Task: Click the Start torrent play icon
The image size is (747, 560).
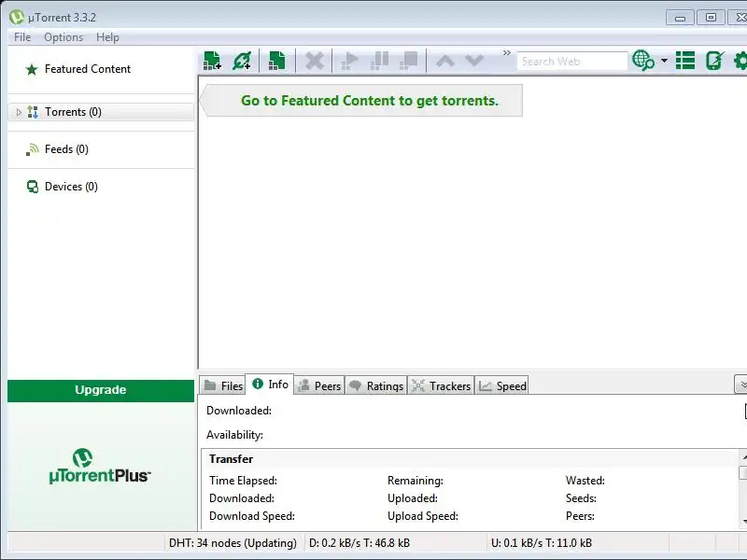Action: [349, 61]
